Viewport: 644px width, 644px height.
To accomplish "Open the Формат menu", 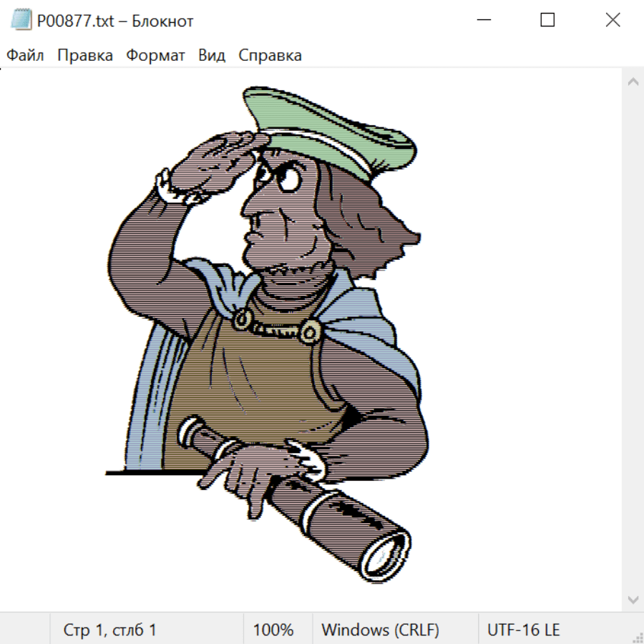I will 155,56.
